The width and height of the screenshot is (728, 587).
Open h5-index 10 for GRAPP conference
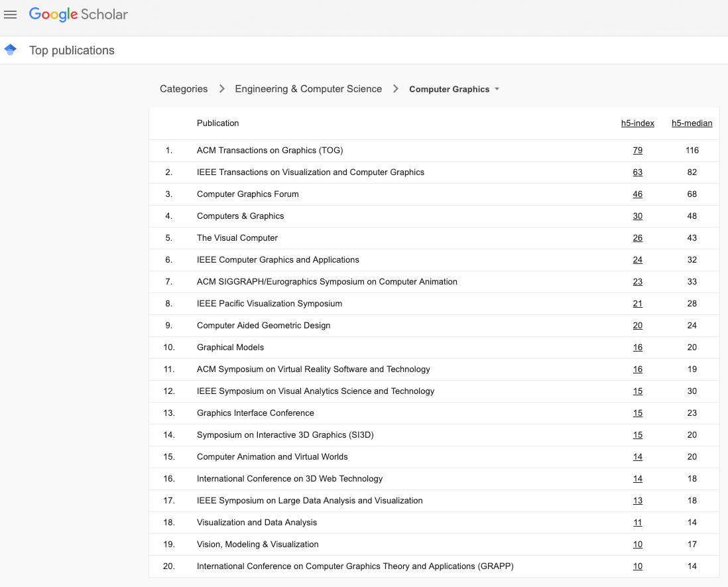click(x=637, y=566)
